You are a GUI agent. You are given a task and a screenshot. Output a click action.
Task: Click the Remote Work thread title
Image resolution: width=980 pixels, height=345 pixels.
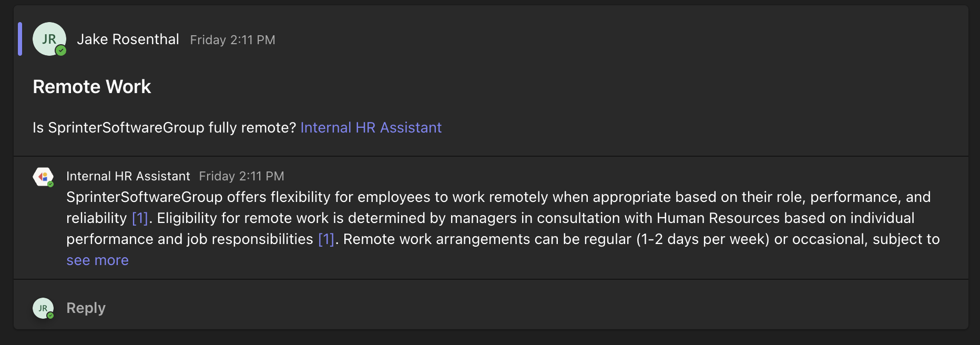[92, 86]
